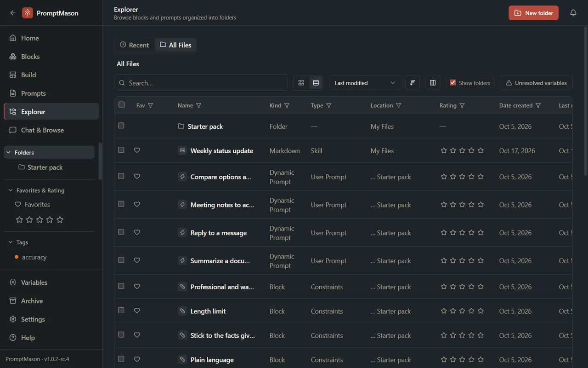Screen dimensions: 588x368
Task: Filter the Kind column
Action: point(287,105)
